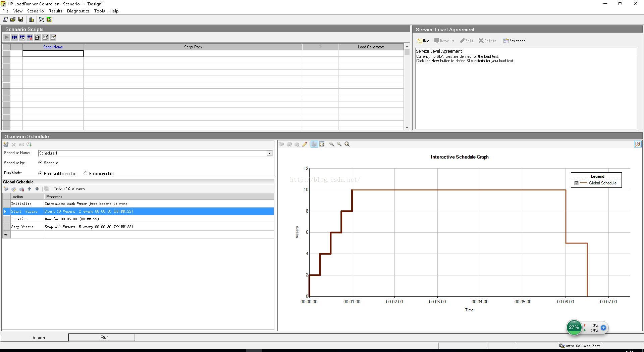The width and height of the screenshot is (644, 352).
Task: Click Advanced in Service Level Agreement
Action: point(515,41)
